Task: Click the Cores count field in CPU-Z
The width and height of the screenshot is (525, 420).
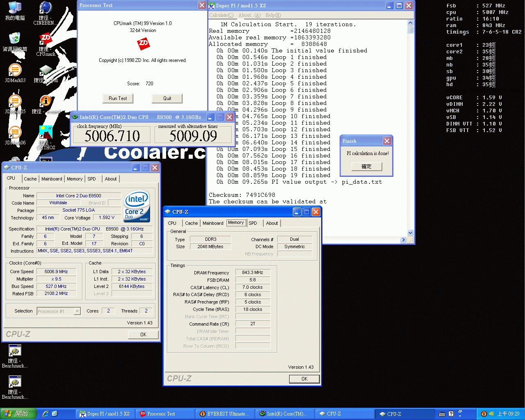Action: click(108, 311)
